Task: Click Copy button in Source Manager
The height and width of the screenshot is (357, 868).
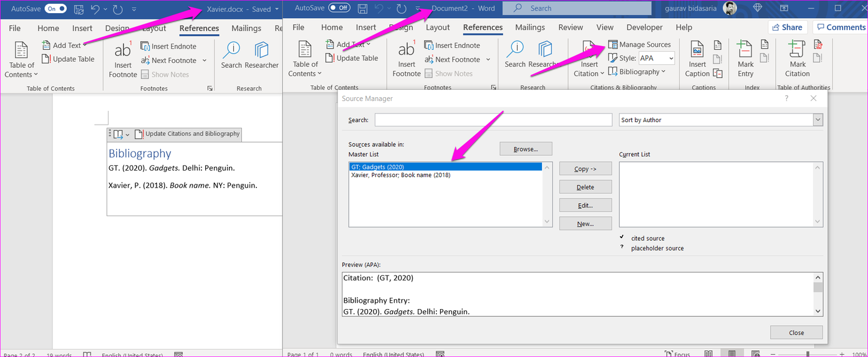Action: point(586,169)
